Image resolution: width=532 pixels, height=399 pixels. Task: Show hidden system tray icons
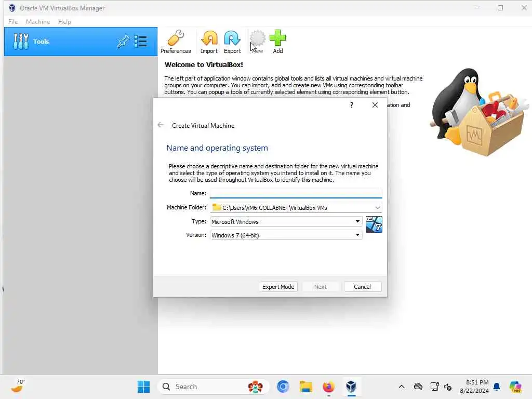pos(402,387)
